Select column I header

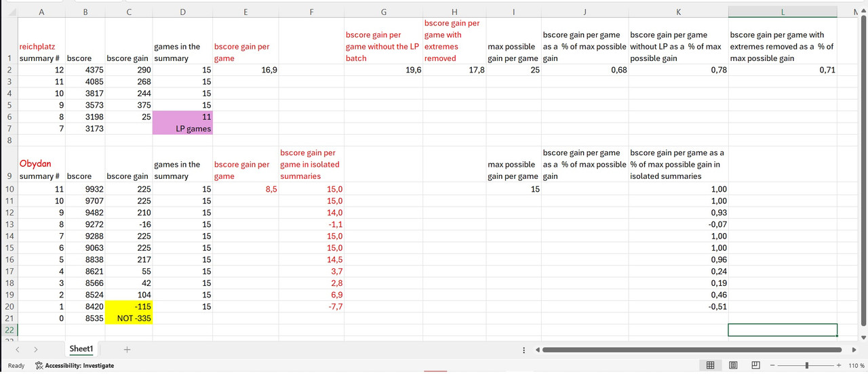tap(513, 12)
